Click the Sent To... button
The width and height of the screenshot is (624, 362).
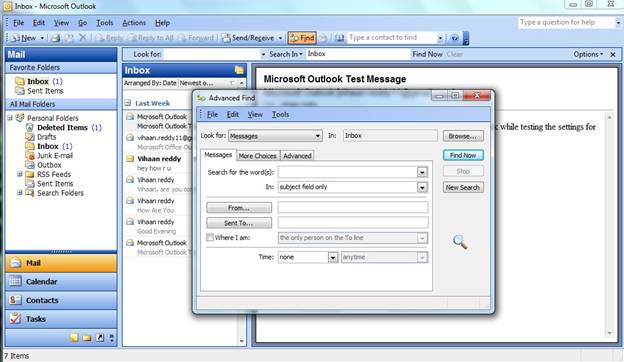click(239, 223)
